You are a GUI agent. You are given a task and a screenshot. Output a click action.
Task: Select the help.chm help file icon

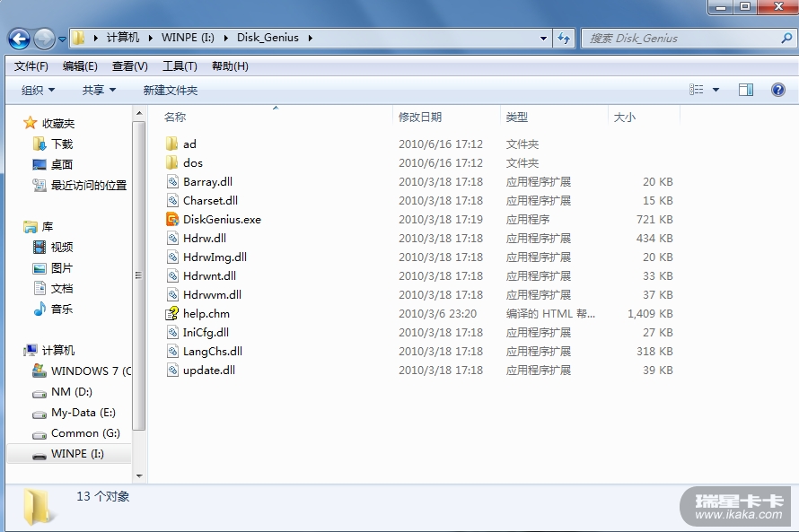pos(172,313)
